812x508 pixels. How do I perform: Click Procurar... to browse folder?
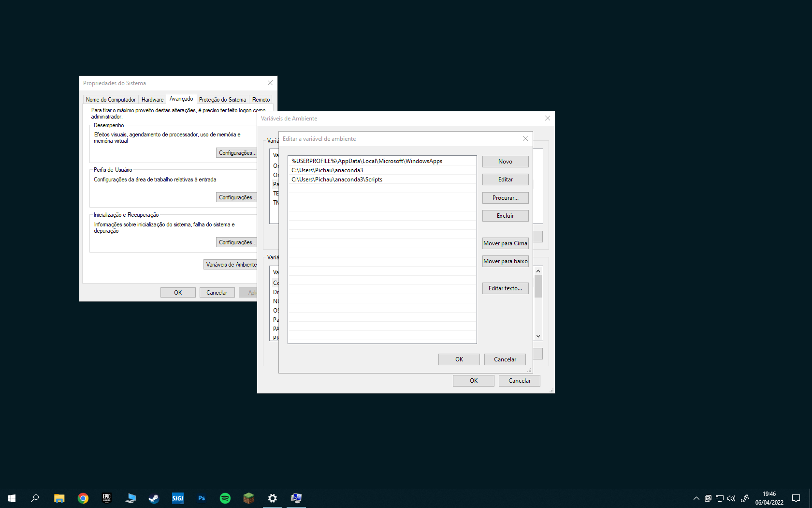505,198
